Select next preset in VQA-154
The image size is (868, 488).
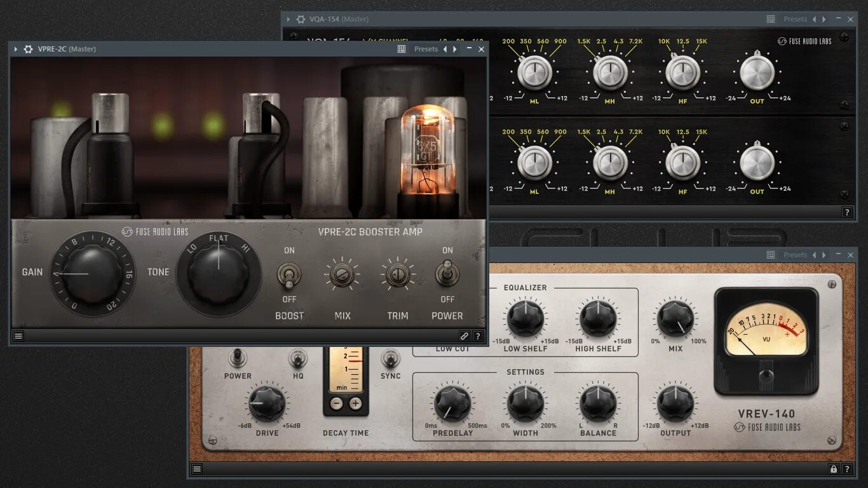(824, 19)
